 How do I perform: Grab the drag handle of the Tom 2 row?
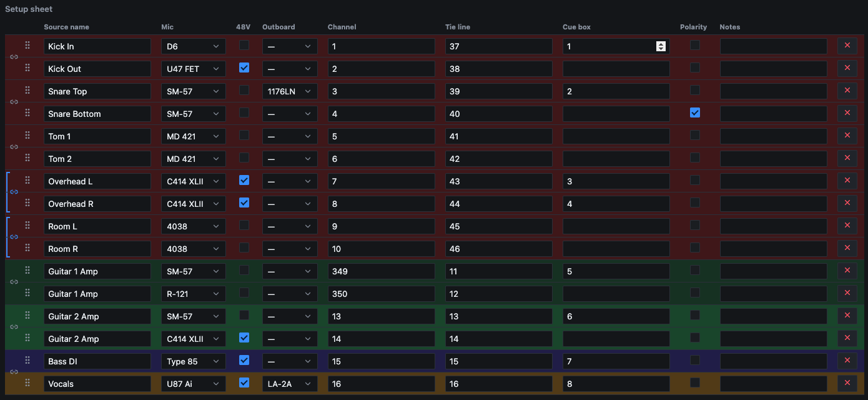click(27, 158)
